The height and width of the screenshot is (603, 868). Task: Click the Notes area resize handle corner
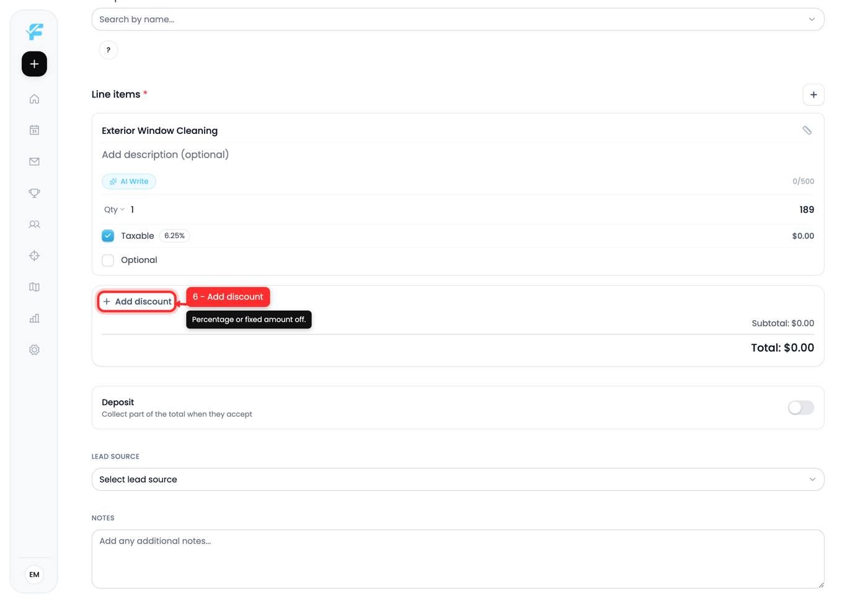click(x=820, y=584)
